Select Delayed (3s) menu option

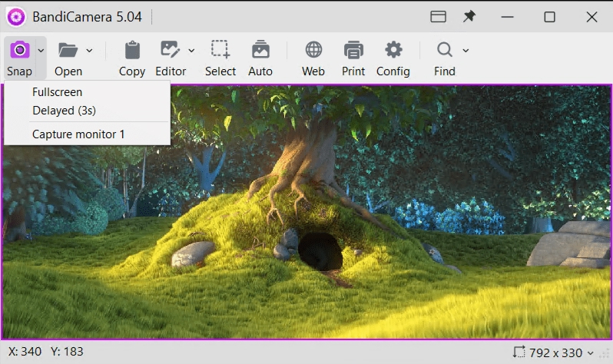click(x=64, y=111)
